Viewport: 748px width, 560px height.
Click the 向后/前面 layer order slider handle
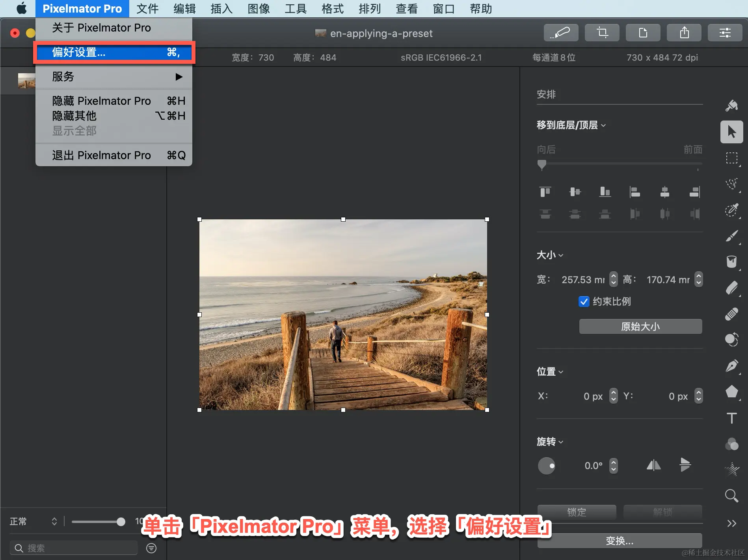(542, 165)
